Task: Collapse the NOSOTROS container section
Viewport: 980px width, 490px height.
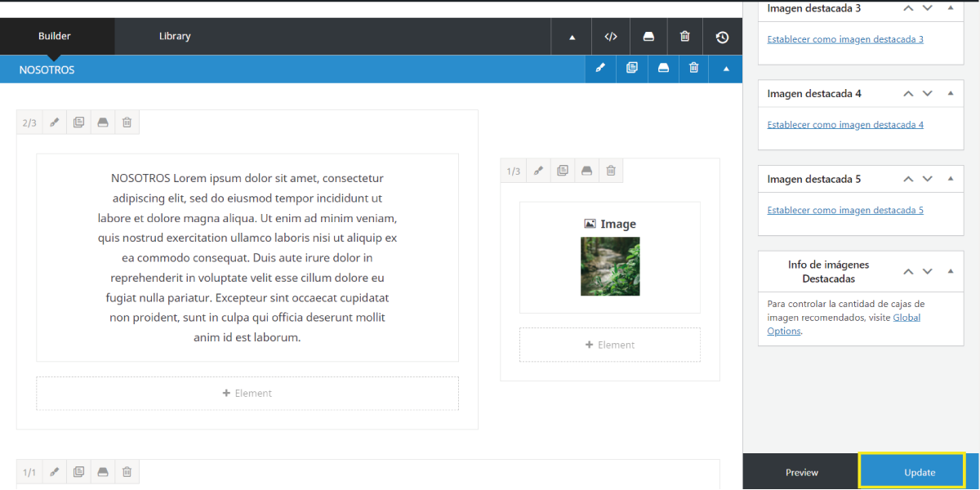Action: click(x=725, y=69)
